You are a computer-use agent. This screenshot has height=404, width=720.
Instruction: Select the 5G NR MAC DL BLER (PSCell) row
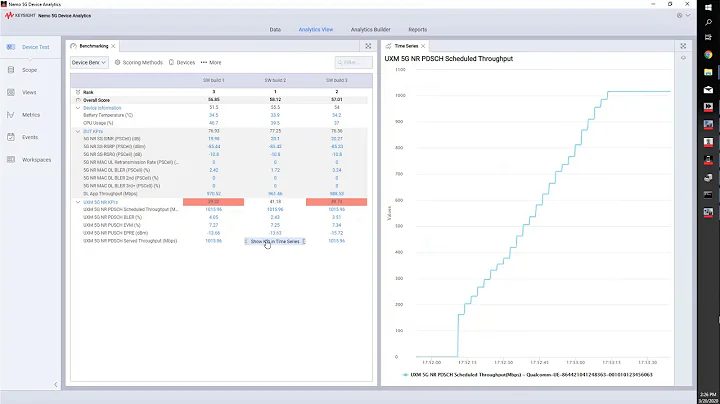click(117, 170)
